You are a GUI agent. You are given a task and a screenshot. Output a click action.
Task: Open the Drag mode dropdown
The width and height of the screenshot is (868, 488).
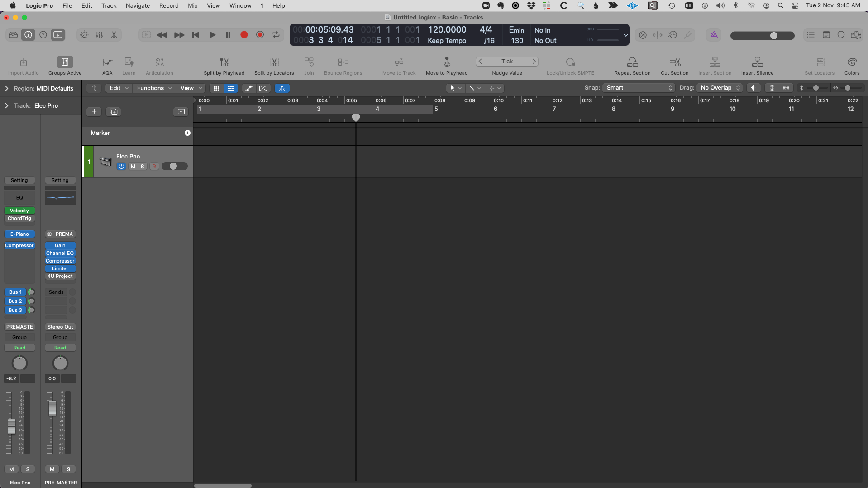[x=720, y=87]
